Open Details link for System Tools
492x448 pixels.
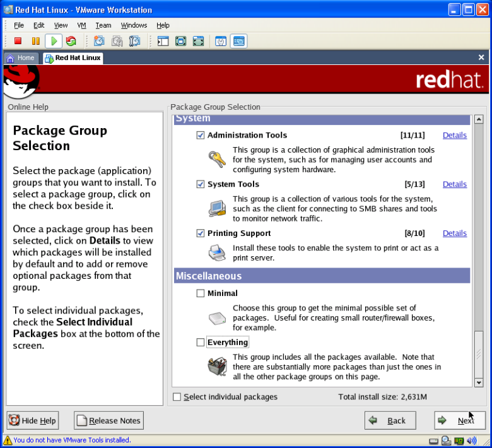[x=454, y=184]
